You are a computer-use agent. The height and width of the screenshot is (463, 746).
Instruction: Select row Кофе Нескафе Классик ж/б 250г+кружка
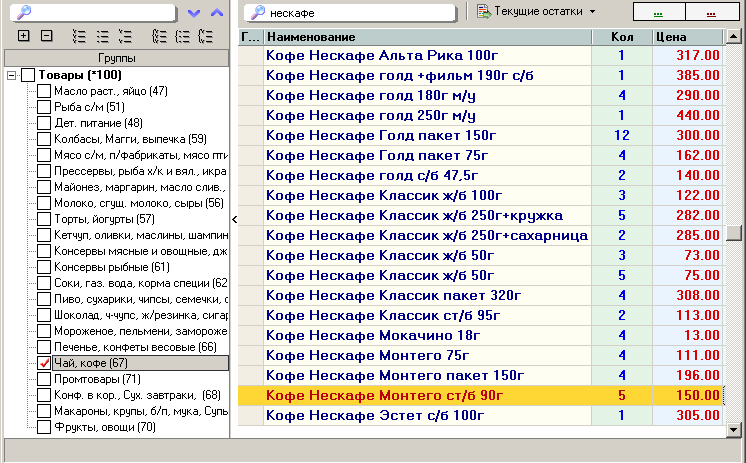pos(481,215)
